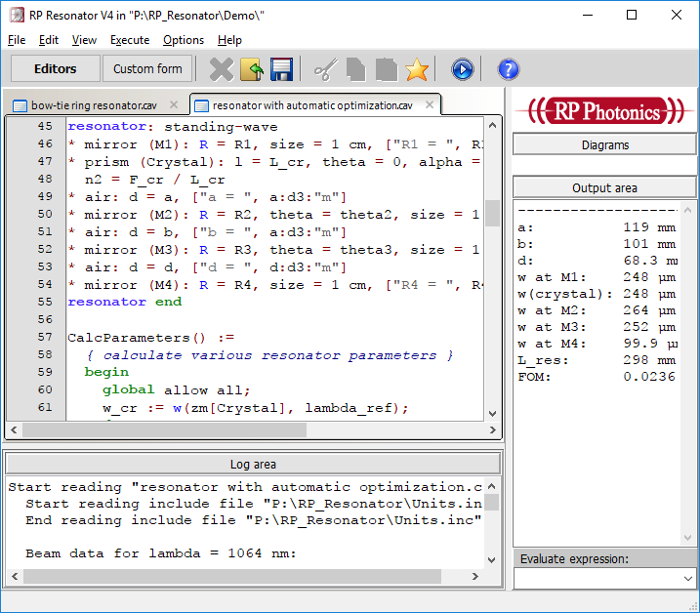Open the View menu

coord(84,40)
